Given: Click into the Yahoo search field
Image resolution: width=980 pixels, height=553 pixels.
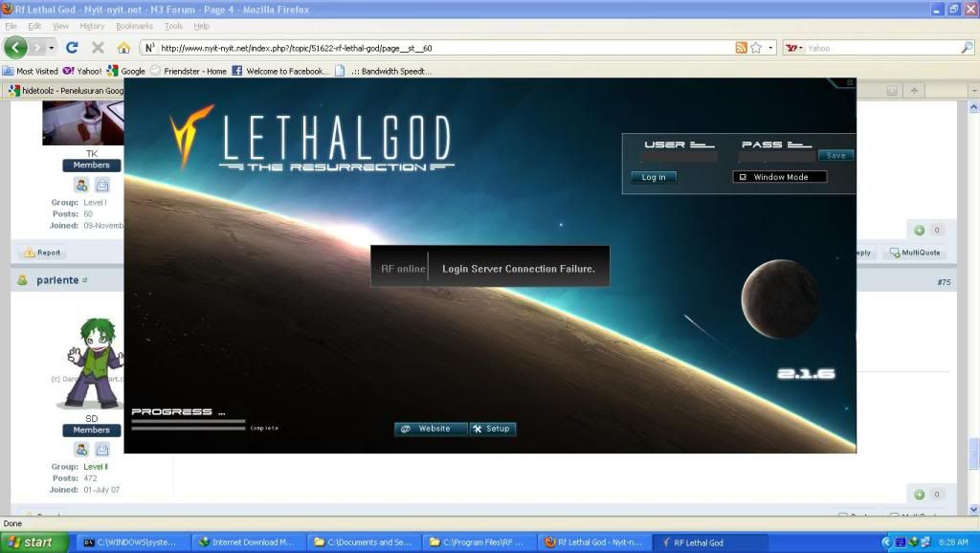Looking at the screenshot, I should tap(881, 48).
